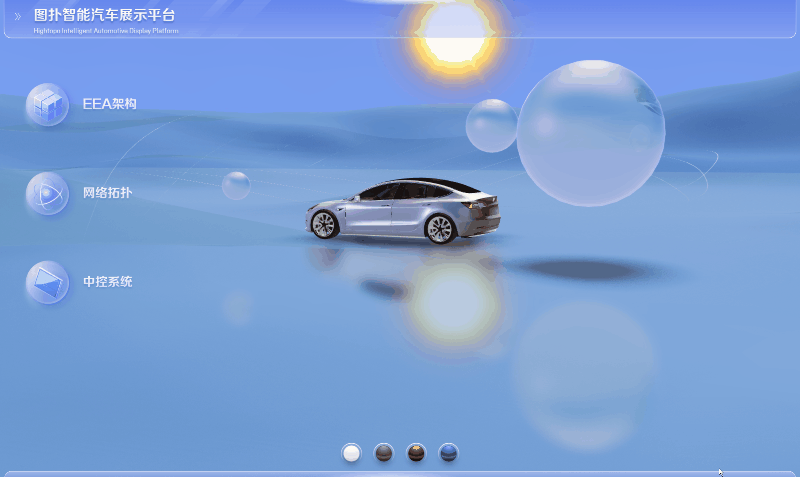Select the 网络拓扑 menu label

click(107, 193)
